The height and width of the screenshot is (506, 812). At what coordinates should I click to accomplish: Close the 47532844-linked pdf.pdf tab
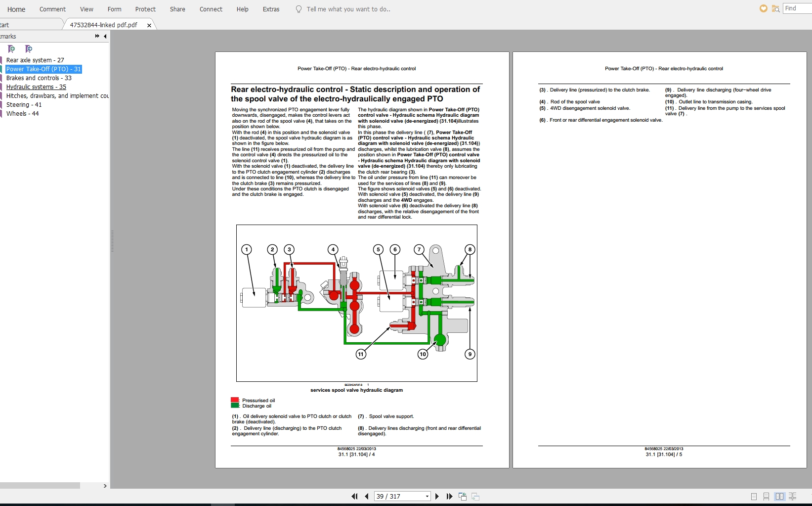click(x=149, y=25)
